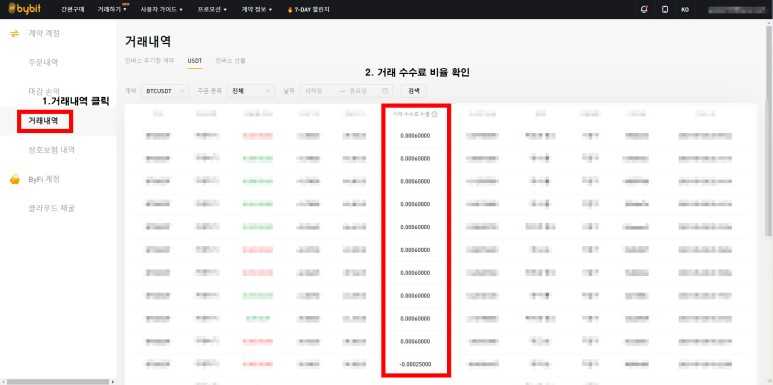773x385 pixels.
Task: Click the scroll-up arrow of the vertical scrollbar
Action: point(770,22)
